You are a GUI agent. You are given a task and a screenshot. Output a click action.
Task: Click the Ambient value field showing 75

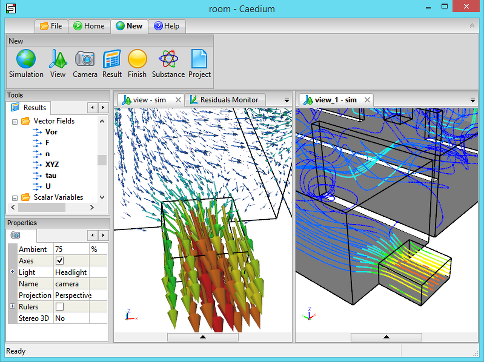(x=71, y=249)
